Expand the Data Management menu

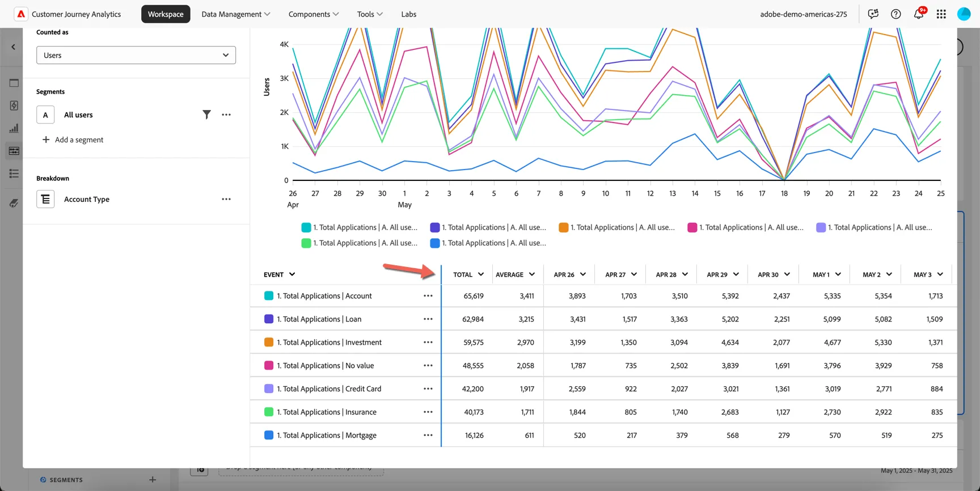click(x=236, y=14)
